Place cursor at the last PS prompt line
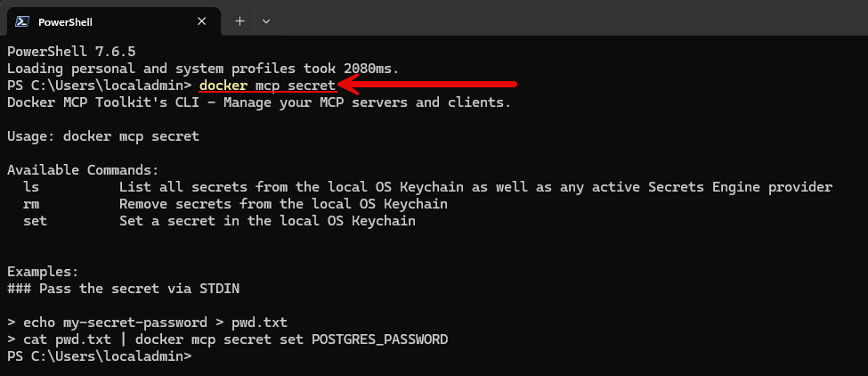 [x=99, y=356]
